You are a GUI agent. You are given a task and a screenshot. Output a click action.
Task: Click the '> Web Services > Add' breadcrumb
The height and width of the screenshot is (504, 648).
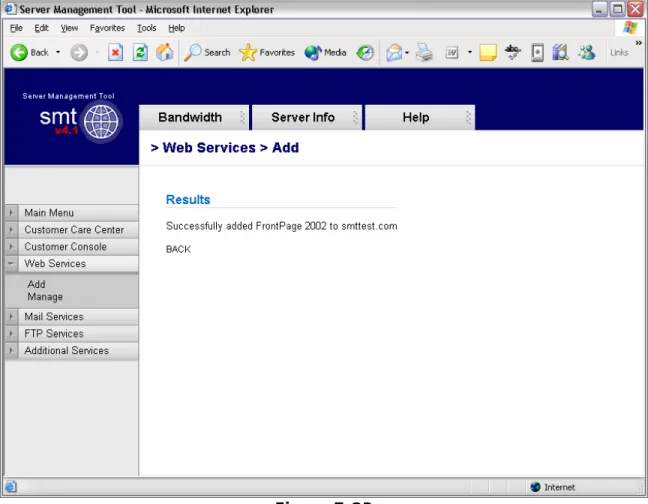[225, 147]
